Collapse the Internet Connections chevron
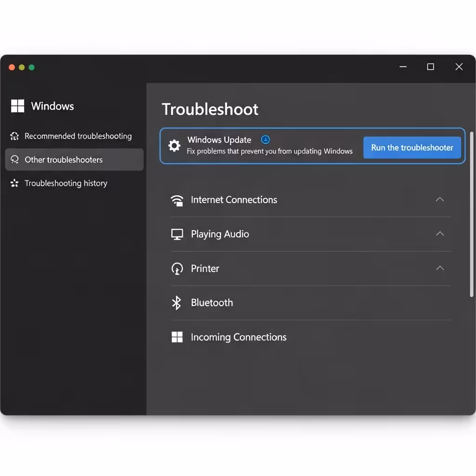Screen dimensions: 476x476 440,199
